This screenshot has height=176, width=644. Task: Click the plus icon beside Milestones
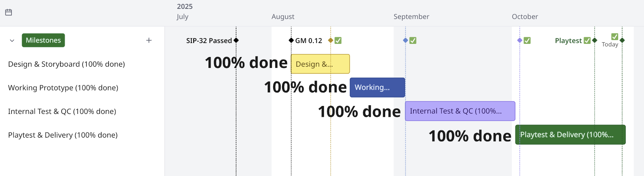pos(149,41)
